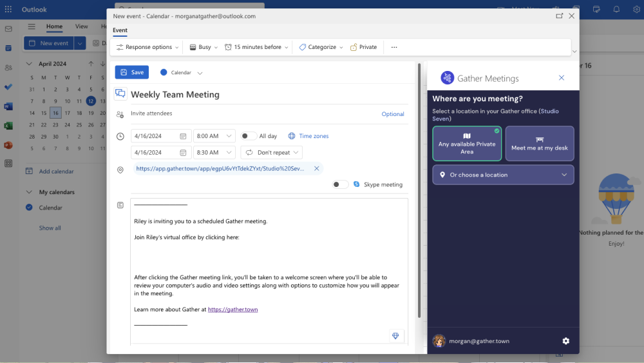Click the New event button
The image size is (644, 363).
[x=49, y=43]
